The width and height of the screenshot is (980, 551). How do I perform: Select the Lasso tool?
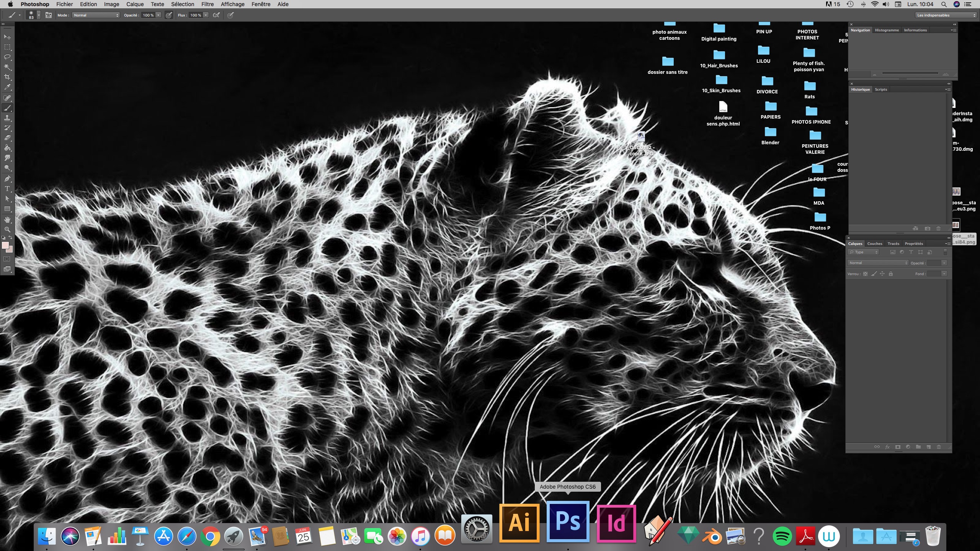click(x=7, y=57)
